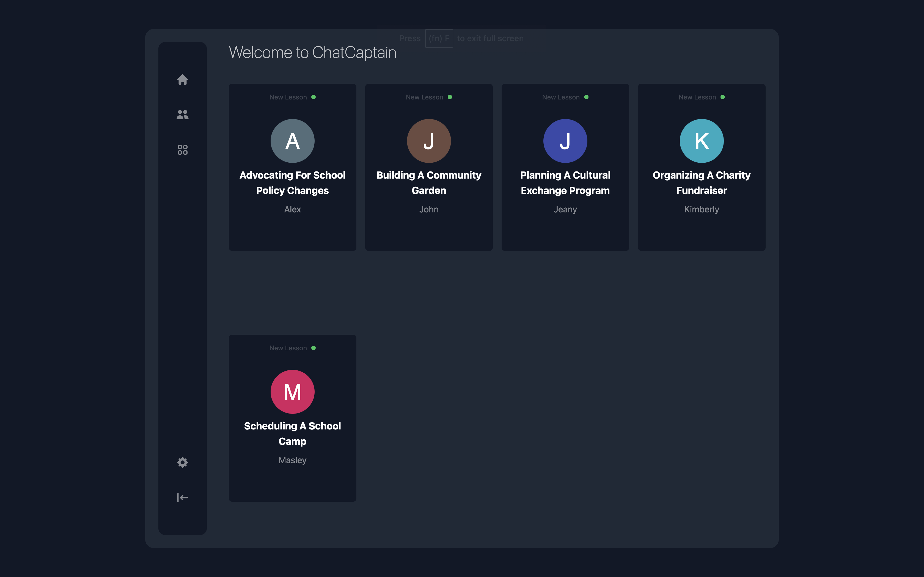Image resolution: width=924 pixels, height=577 pixels.
Task: Open settings gear in sidebar
Action: [183, 462]
